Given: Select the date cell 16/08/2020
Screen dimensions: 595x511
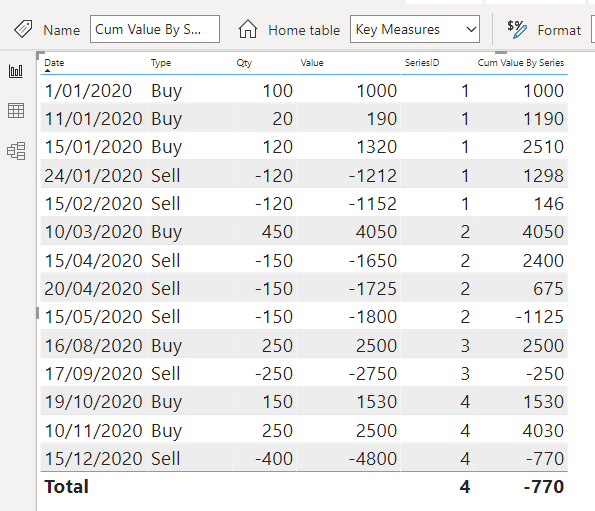Looking at the screenshot, I should click(93, 346).
